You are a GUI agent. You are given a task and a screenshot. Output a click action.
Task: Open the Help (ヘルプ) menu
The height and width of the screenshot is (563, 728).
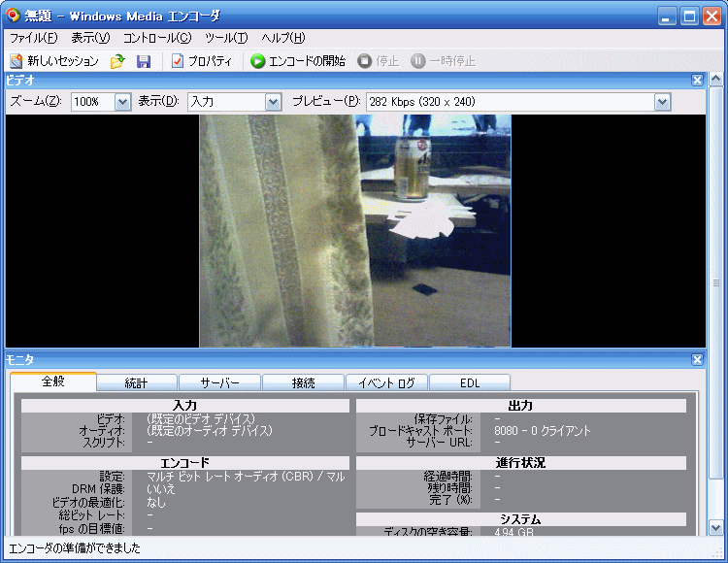pyautogui.click(x=282, y=38)
